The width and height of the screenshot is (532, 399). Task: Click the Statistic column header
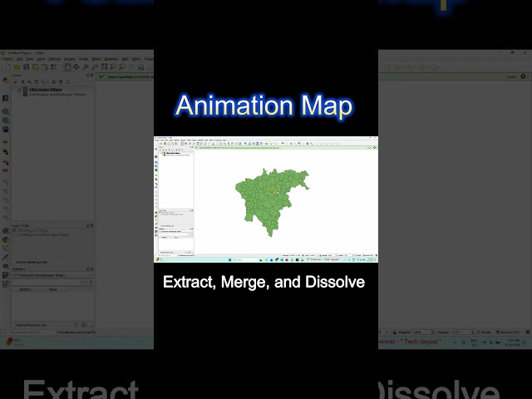click(25, 289)
